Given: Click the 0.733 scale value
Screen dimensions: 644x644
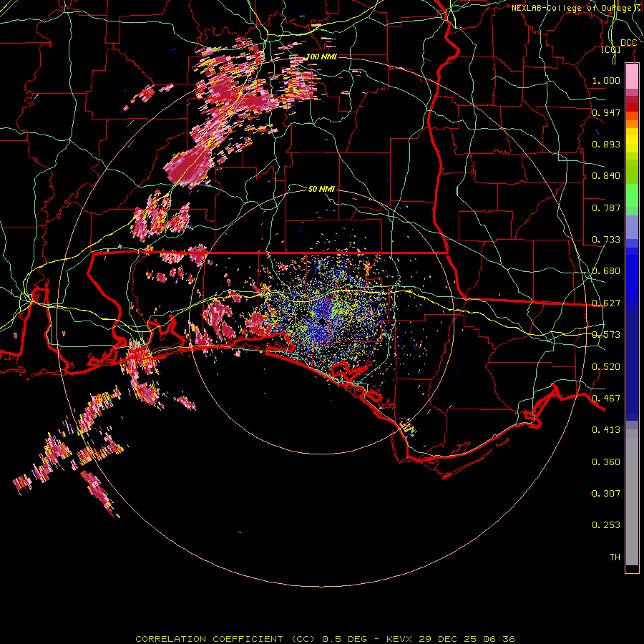Looking at the screenshot, I should point(606,240).
